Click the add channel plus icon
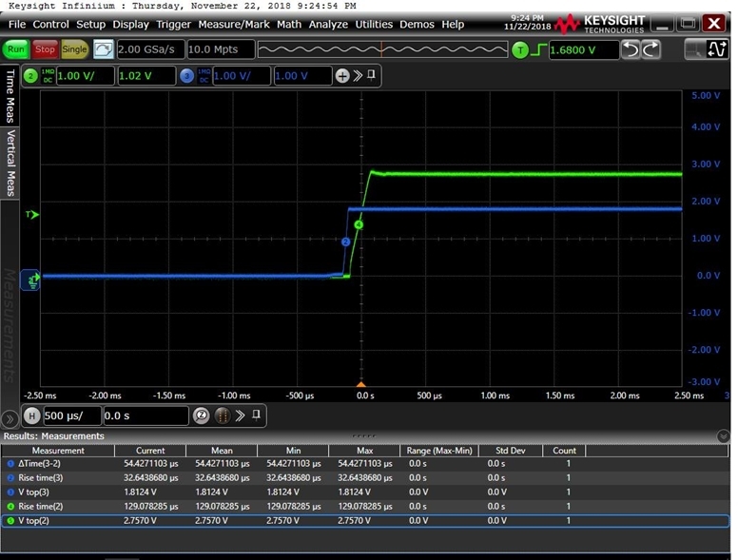 [342, 76]
